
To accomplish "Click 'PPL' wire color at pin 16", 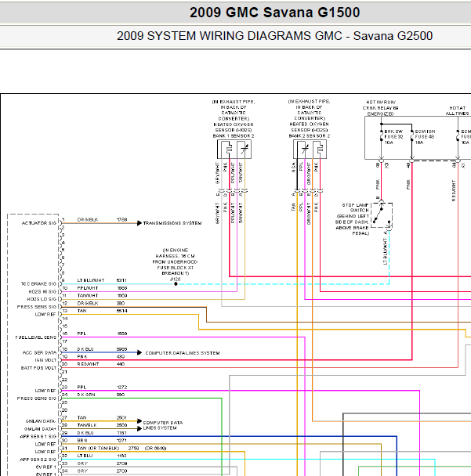I will click(x=82, y=334).
